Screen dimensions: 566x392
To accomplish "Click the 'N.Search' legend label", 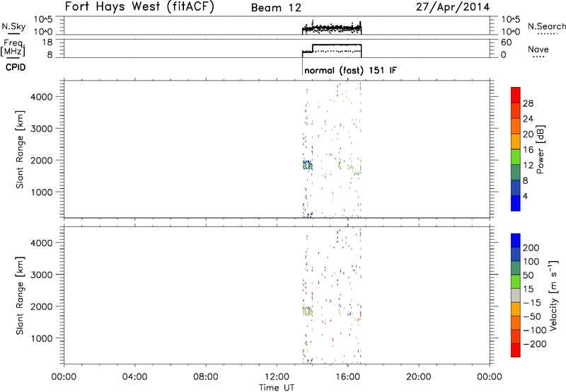I will tap(546, 26).
